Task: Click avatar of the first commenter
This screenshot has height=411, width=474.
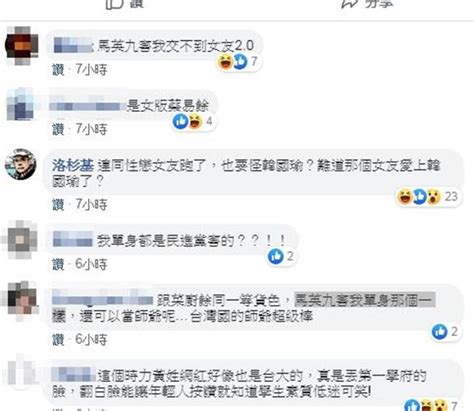Action: pyautogui.click(x=21, y=46)
